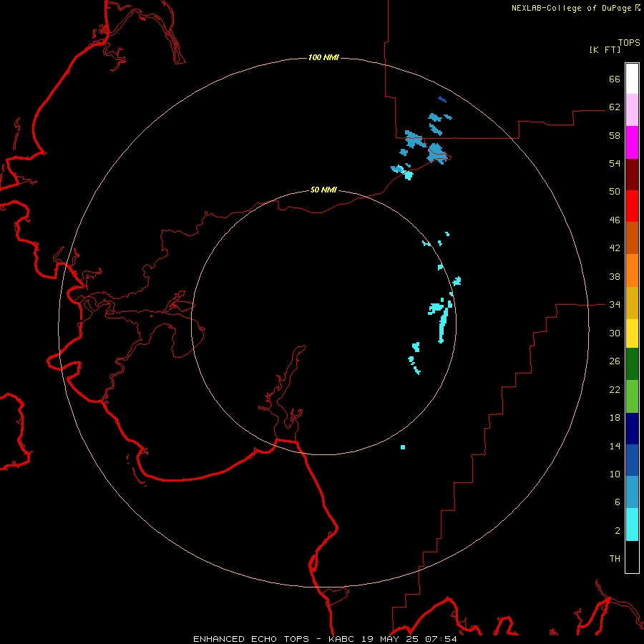Click the 'ENHANCED ECHO TOPS' footer title
The image size is (644, 644).
click(x=251, y=639)
